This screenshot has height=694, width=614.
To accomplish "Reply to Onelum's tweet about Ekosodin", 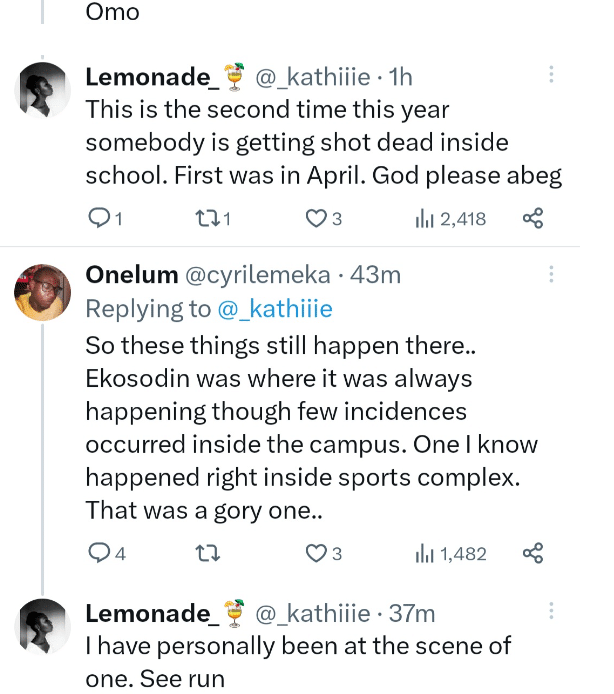I will [x=99, y=552].
